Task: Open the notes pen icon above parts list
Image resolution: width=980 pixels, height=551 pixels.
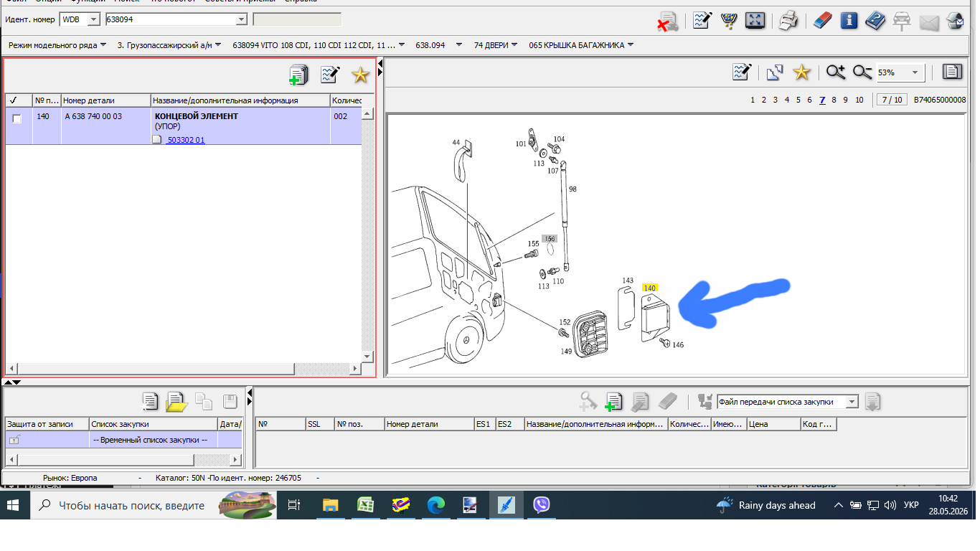Action: coord(330,74)
